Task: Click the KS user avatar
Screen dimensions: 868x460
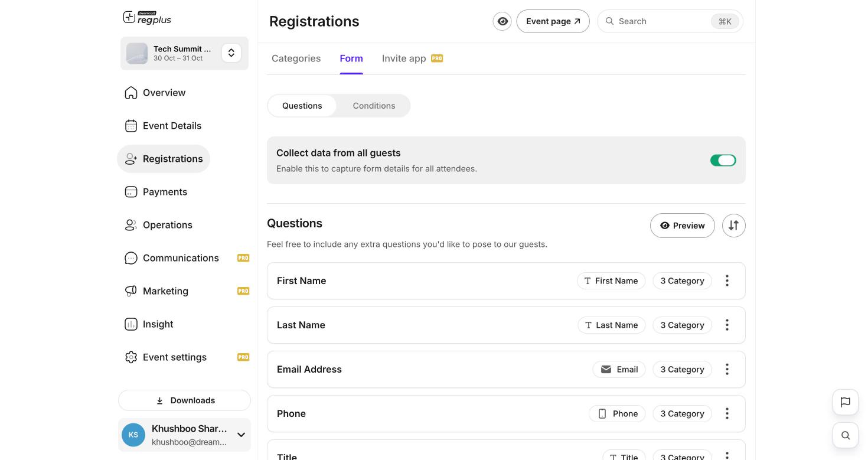Action: coord(133,435)
